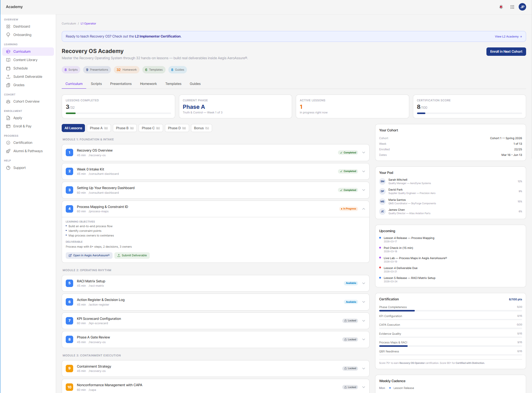
Task: Collapse the Process Mapping & Constraint ID lesson
Action: click(x=364, y=209)
